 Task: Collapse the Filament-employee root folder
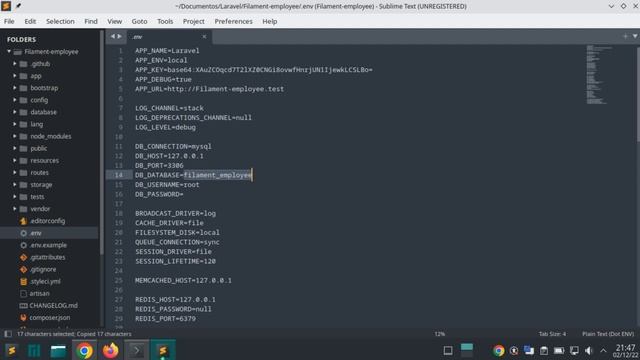[x=9, y=52]
